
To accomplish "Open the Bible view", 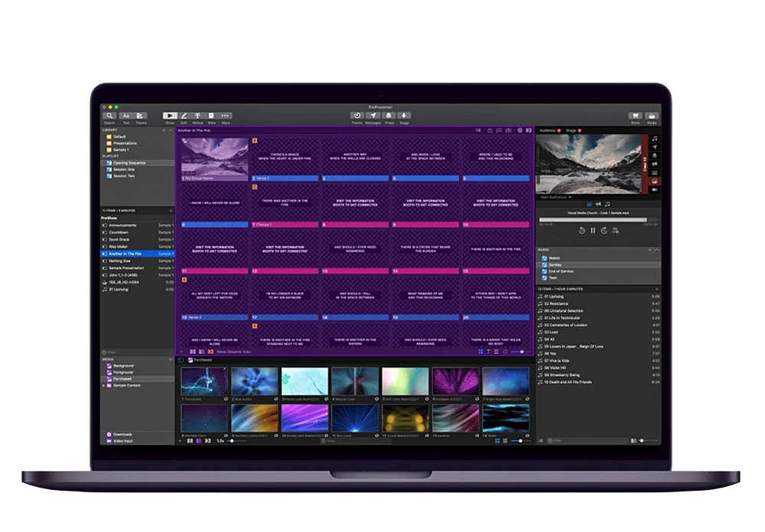I will (211, 115).
